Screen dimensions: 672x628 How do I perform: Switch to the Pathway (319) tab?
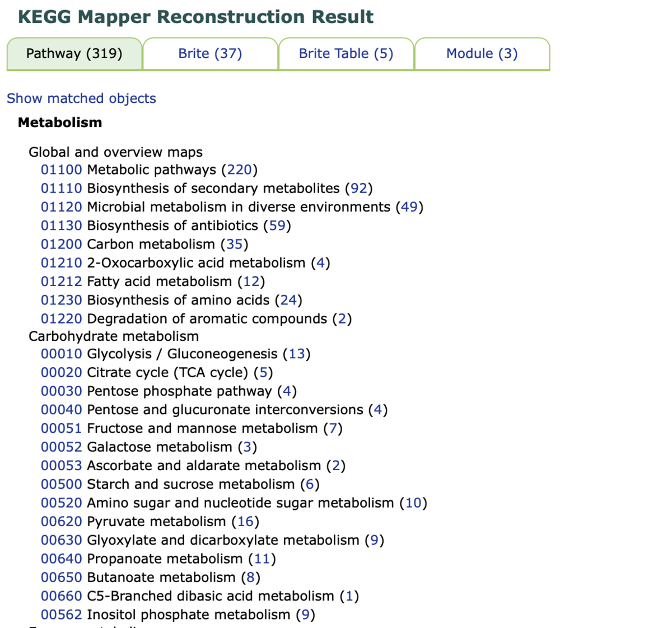(x=74, y=54)
